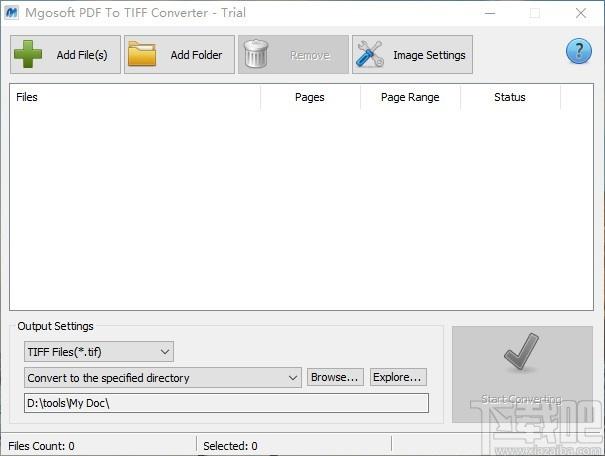Minimize the Mgosoft converter window
Viewport: 605px width, 456px height.
490,13
